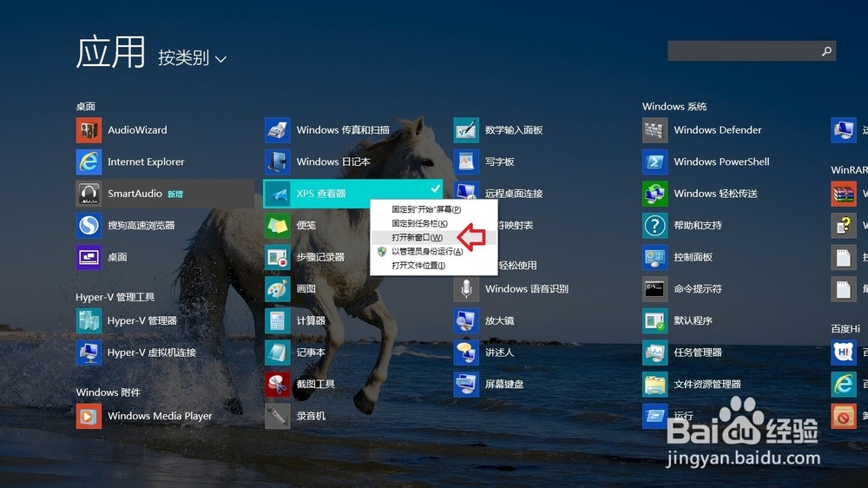Image resolution: width=868 pixels, height=488 pixels.
Task: Open Windows 轻松传送 icon
Action: (x=654, y=194)
